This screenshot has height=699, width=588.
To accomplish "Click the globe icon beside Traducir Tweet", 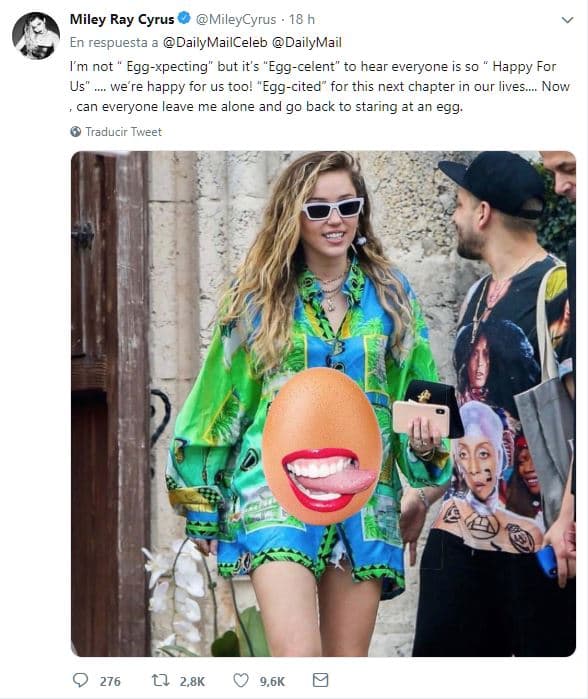I will (x=76, y=132).
